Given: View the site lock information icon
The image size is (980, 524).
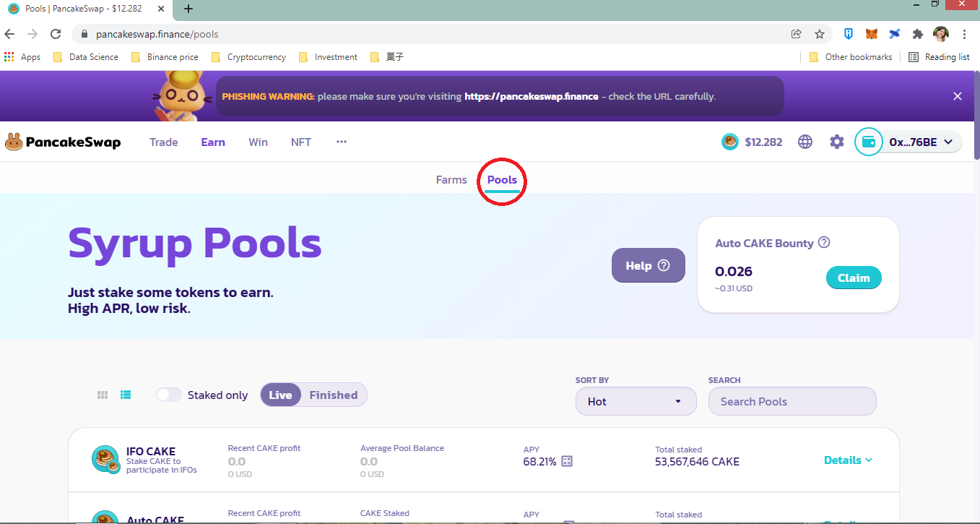Looking at the screenshot, I should tap(84, 34).
